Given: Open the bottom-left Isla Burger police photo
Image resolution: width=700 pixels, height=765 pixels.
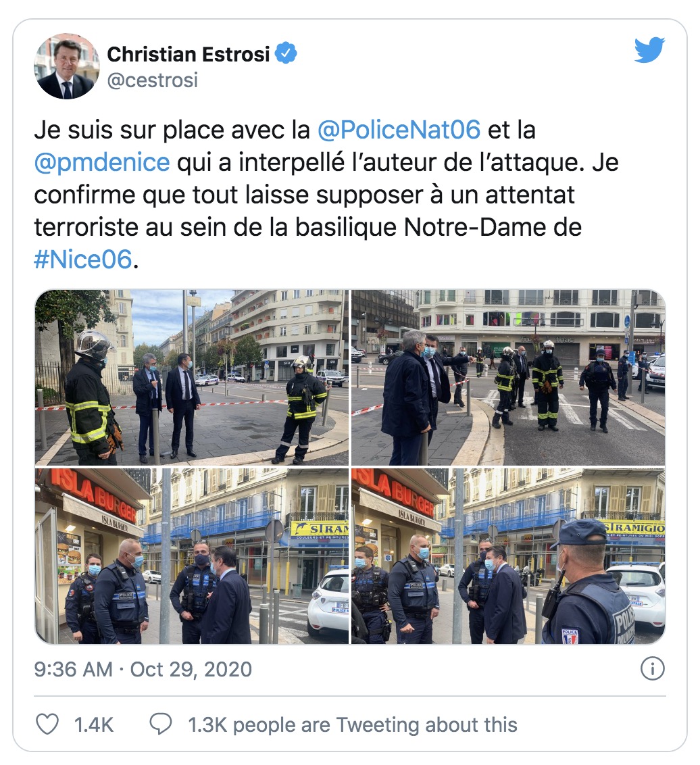Looking at the screenshot, I should point(192,556).
